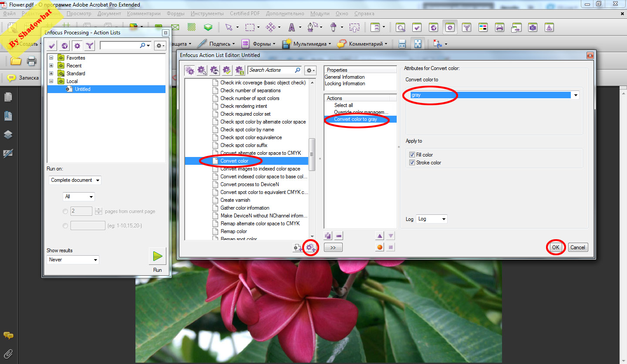627x364 pixels.
Task: Collapse the Local tree node
Action: coord(51,81)
